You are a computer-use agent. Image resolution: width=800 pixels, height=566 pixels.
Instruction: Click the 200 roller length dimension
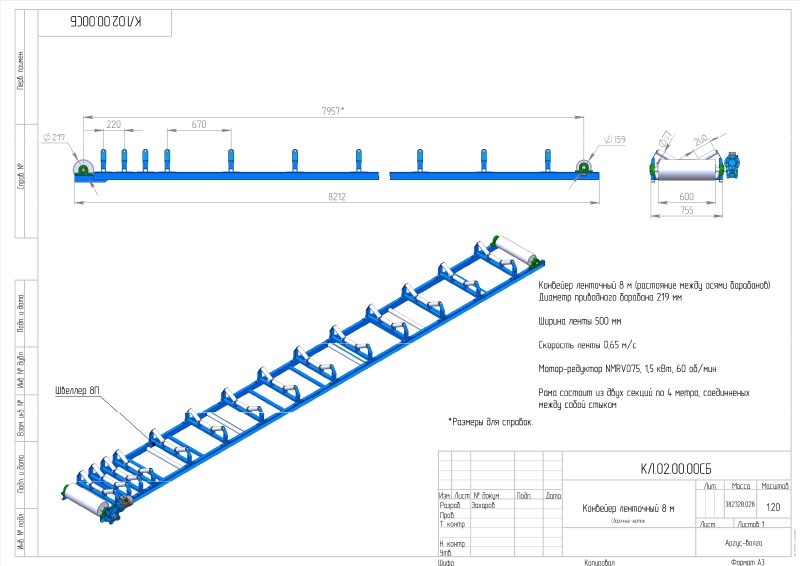pyautogui.click(x=701, y=139)
